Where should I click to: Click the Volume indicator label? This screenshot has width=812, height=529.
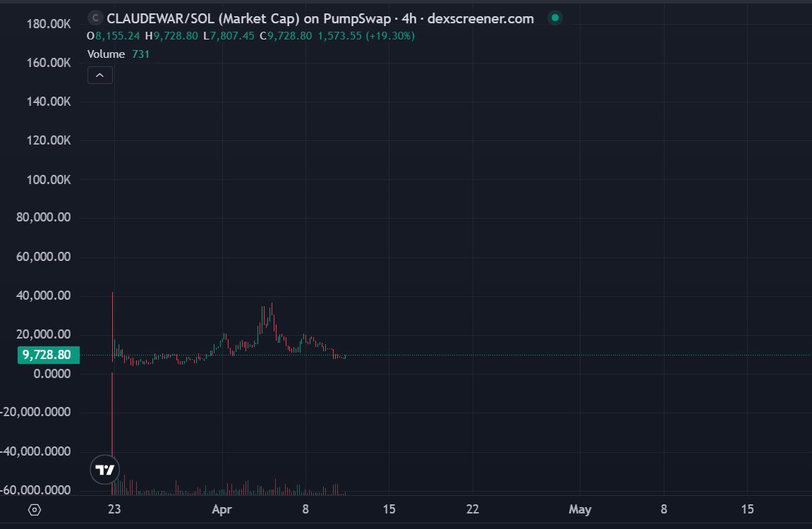(x=106, y=54)
